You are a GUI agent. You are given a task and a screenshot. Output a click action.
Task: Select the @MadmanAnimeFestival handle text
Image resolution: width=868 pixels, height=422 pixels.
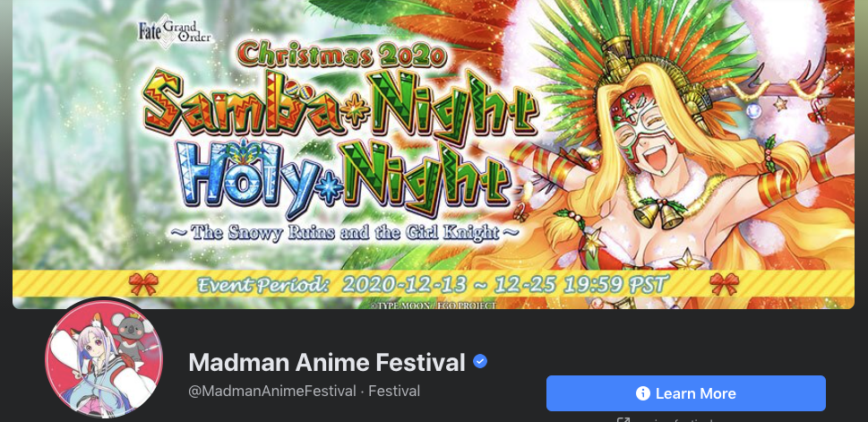point(272,392)
